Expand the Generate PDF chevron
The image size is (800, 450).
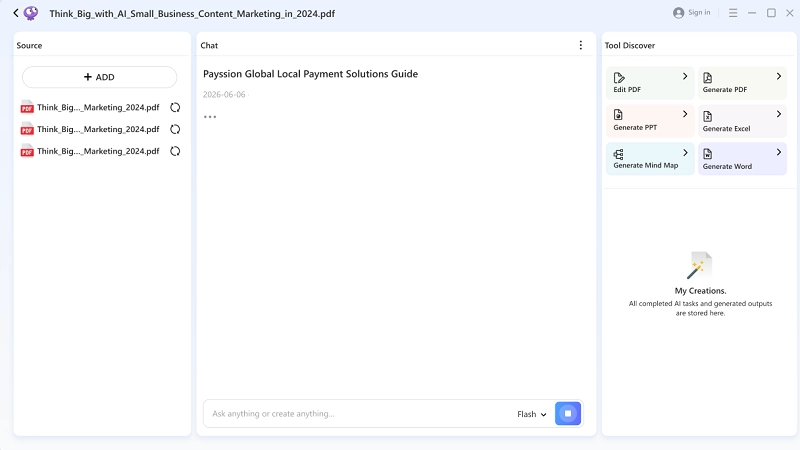(x=779, y=76)
